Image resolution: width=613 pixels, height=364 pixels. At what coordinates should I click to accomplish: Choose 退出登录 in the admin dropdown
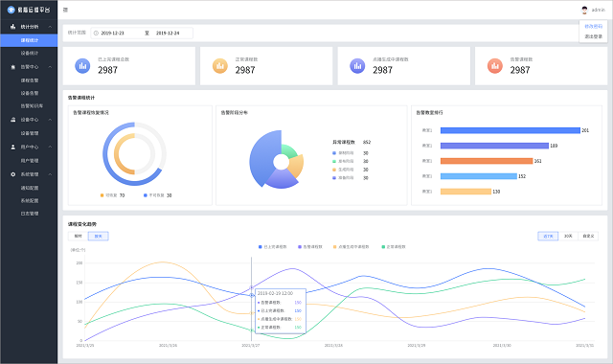[x=594, y=36]
